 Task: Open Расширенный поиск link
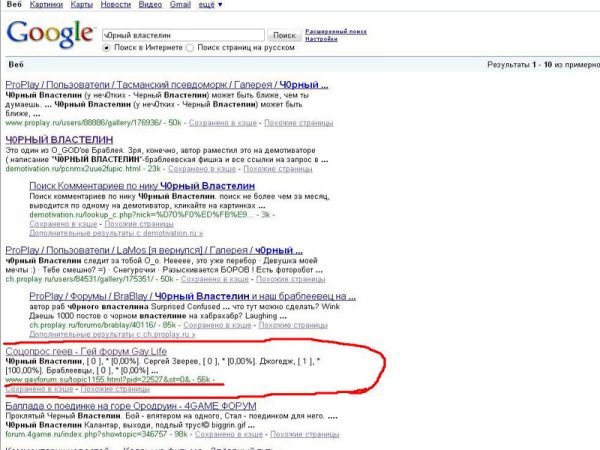click(x=336, y=31)
